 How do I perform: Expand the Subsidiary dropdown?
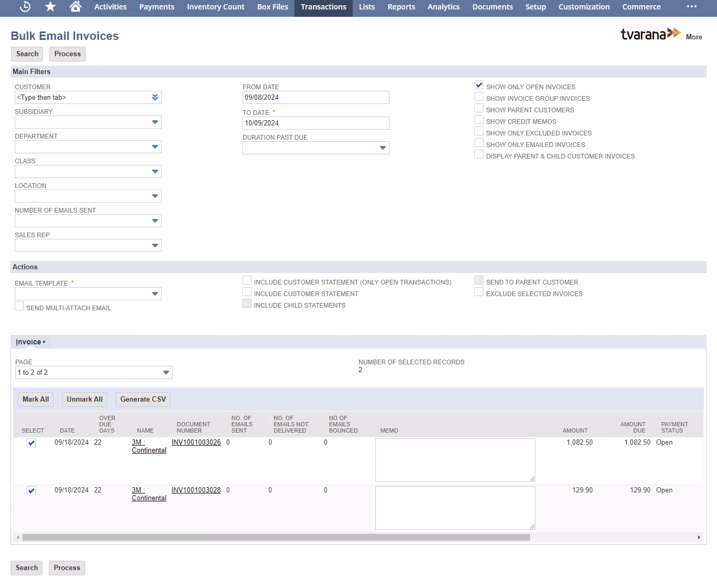click(155, 122)
